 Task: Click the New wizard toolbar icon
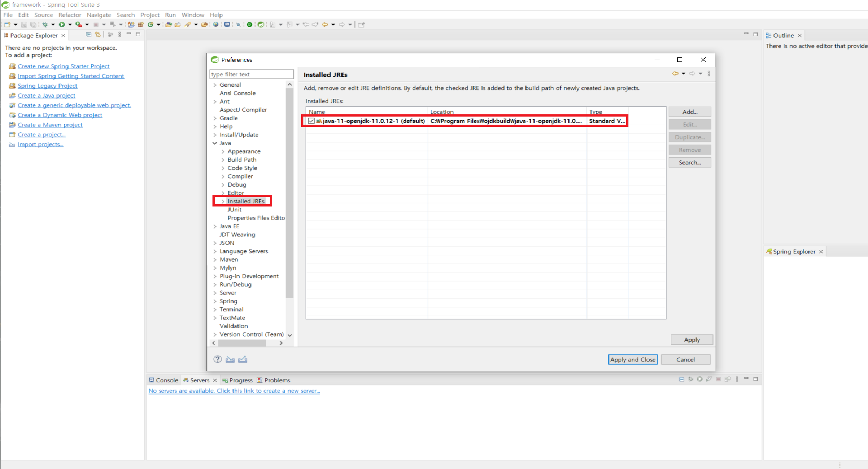click(x=7, y=24)
